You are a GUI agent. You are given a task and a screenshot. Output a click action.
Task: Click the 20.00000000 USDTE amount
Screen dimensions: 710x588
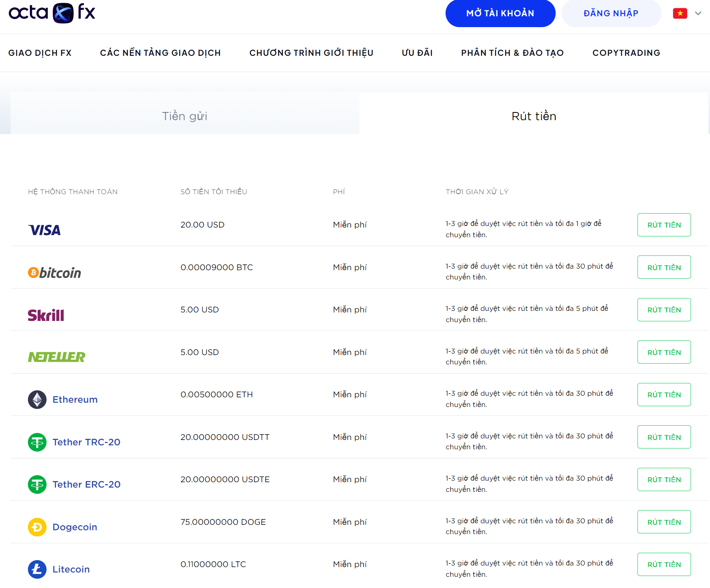coord(225,479)
